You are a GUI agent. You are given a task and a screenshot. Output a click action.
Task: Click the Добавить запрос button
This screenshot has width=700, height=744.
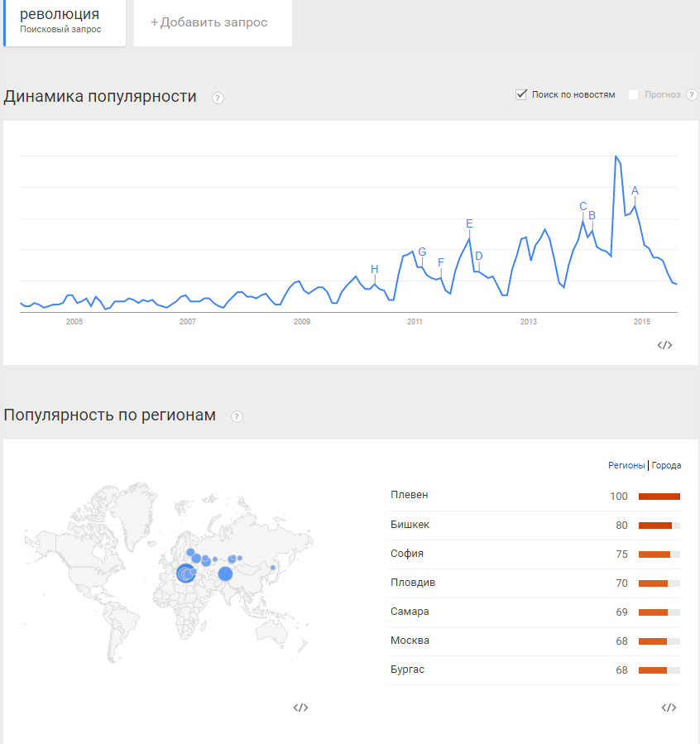(x=209, y=22)
